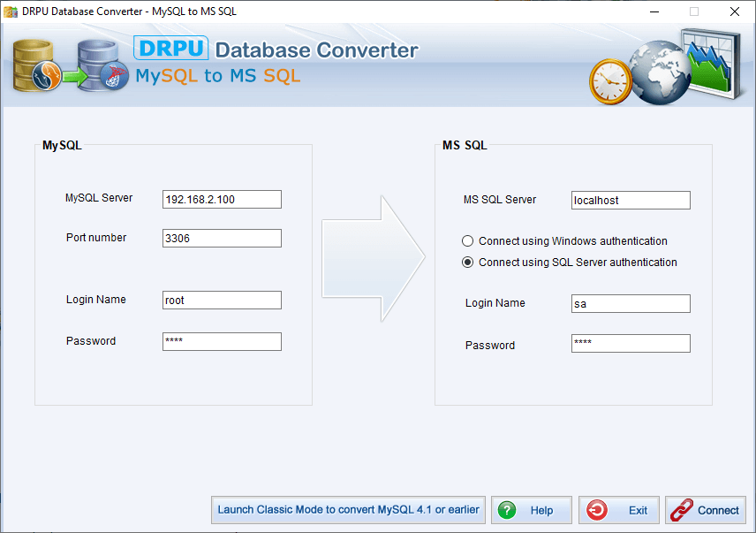Click the MS SQL Server field with localhost
This screenshot has height=533, width=756.
coord(631,200)
